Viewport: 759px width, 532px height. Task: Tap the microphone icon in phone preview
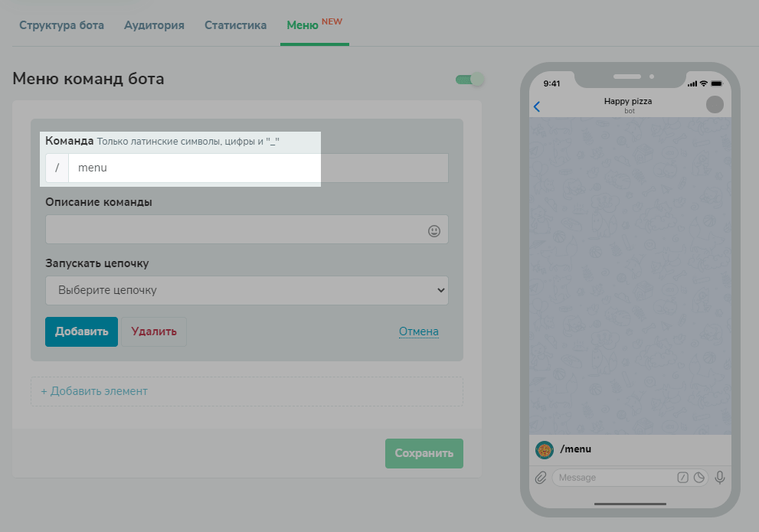720,478
